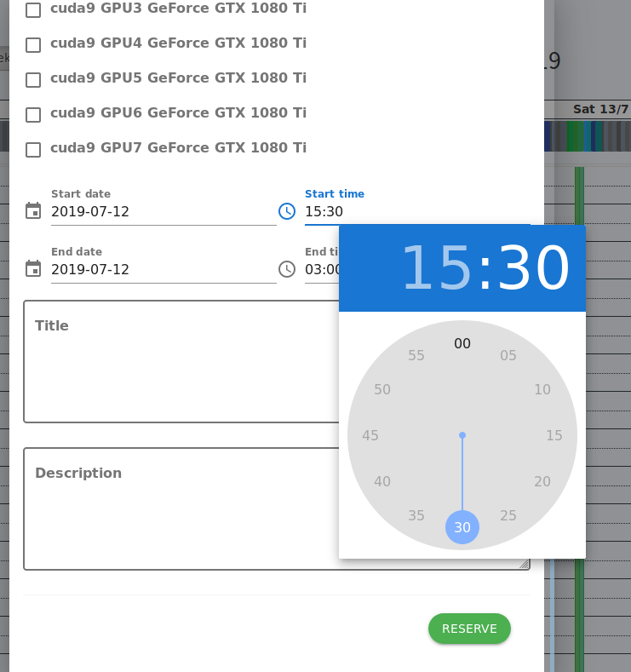Screen dimensions: 631x672
Task: Pick 00 minutes on the clock dial
Action: (462, 343)
